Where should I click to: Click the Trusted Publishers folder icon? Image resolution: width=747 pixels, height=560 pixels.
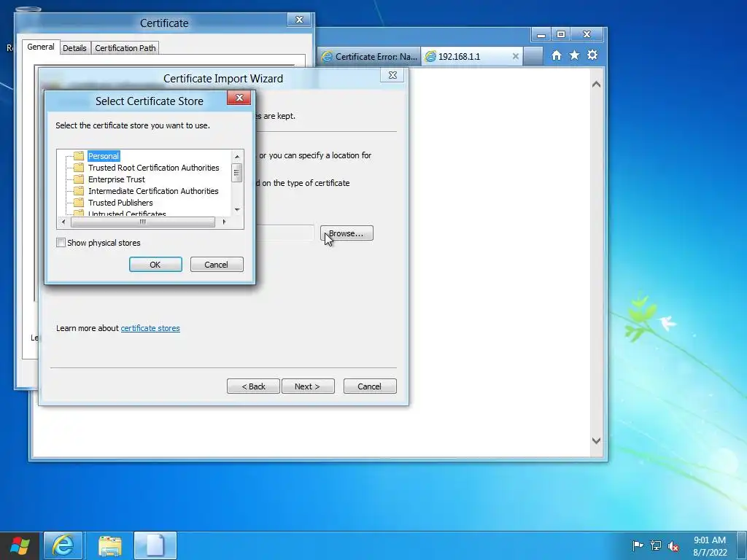point(79,203)
